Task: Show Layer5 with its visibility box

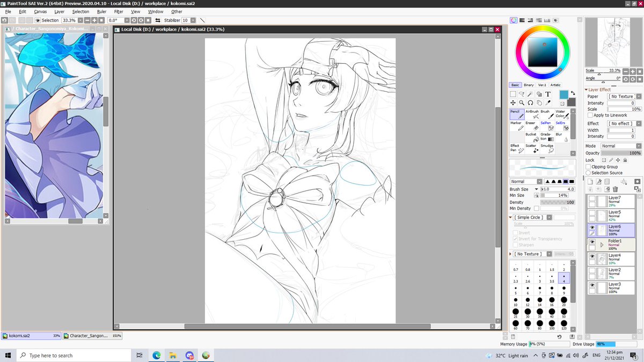Action: pos(592,213)
